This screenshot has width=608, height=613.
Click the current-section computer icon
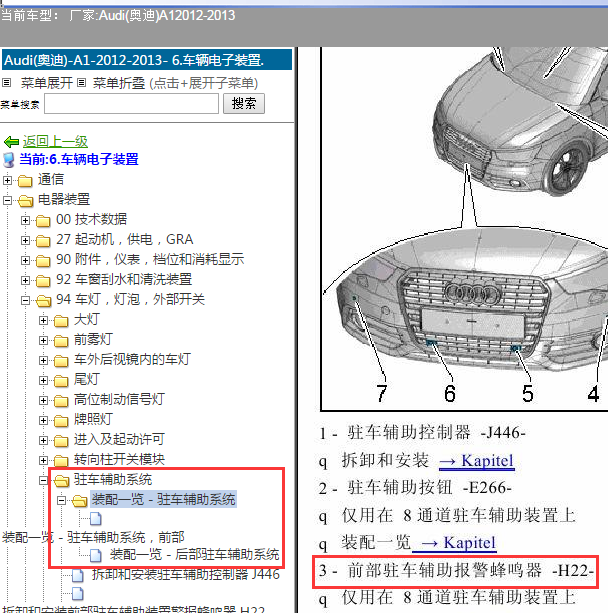click(9, 160)
